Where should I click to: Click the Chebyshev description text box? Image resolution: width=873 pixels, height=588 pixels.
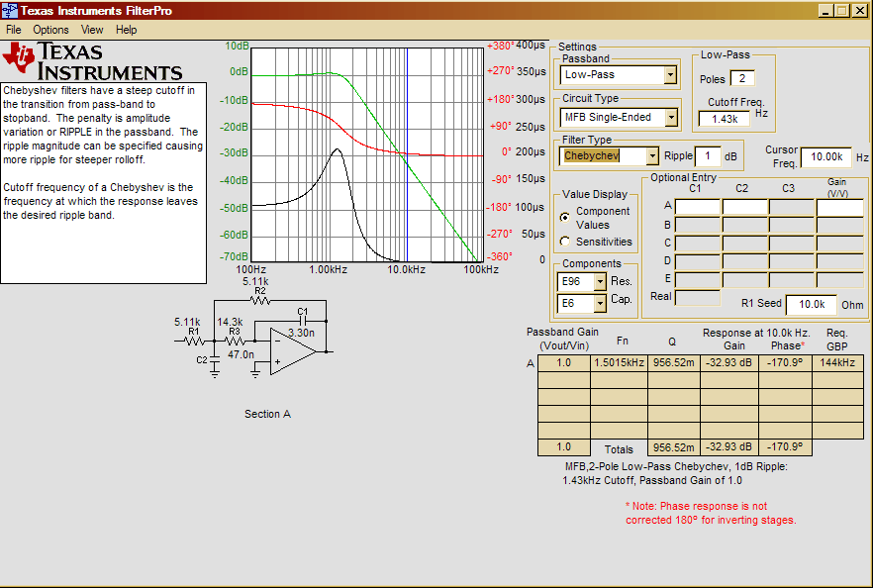[104, 183]
